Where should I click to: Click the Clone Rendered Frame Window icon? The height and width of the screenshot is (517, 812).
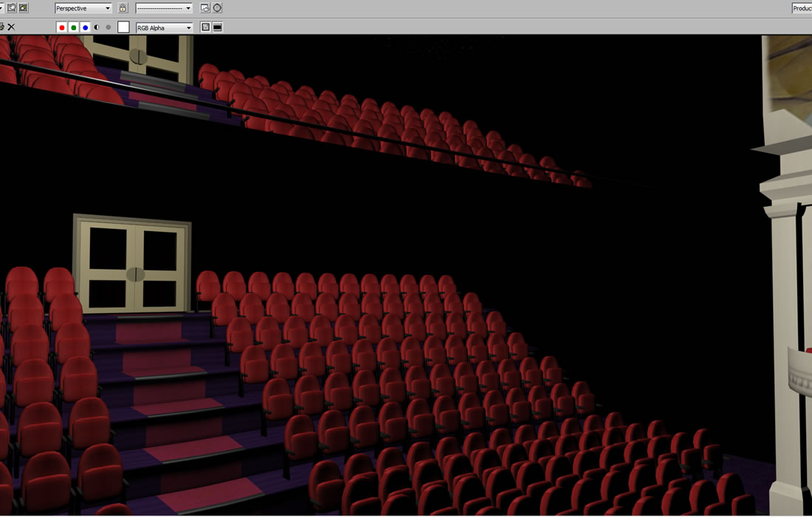2,27
